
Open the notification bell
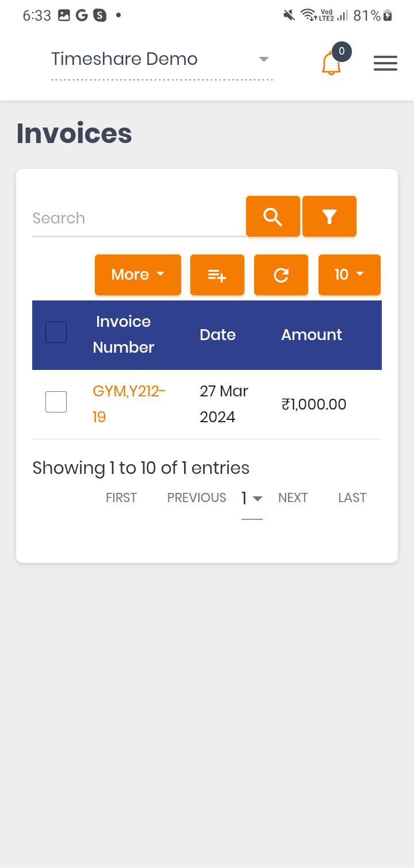[x=331, y=63]
